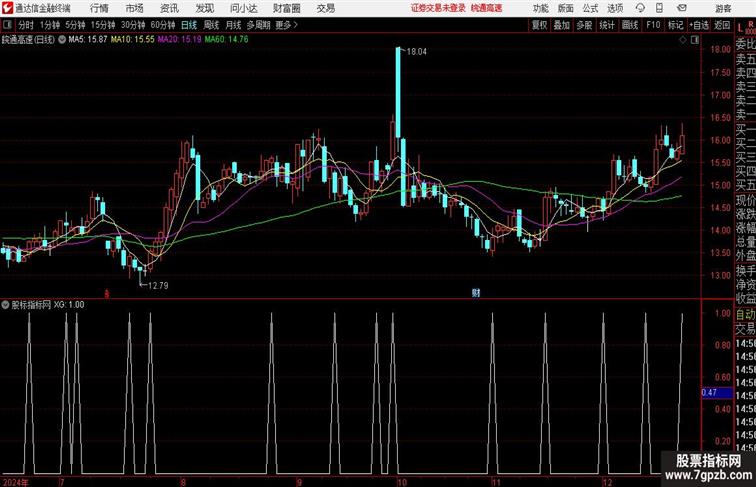This screenshot has width=756, height=487.
Task: Open the 选项 menu
Action: [x=615, y=8]
